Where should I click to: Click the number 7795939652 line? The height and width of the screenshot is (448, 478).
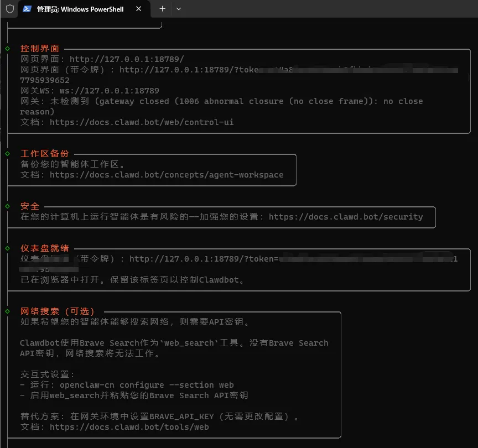click(45, 80)
